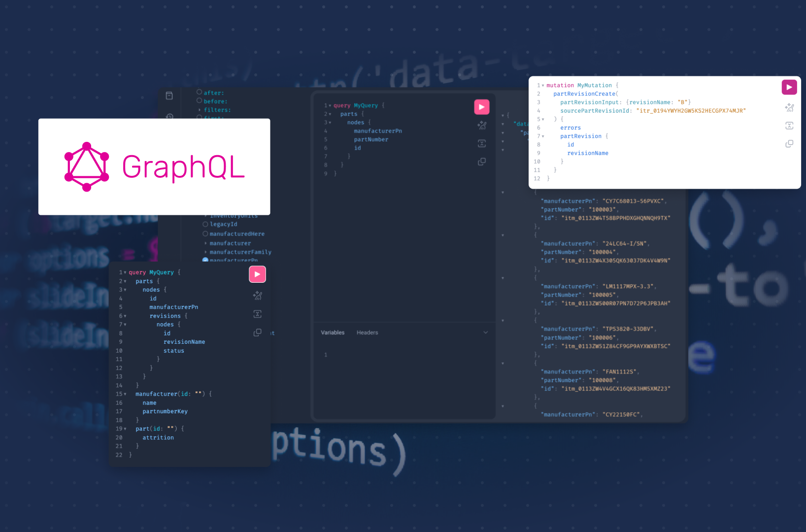Collapse the variables editor with the chevron

point(486,332)
